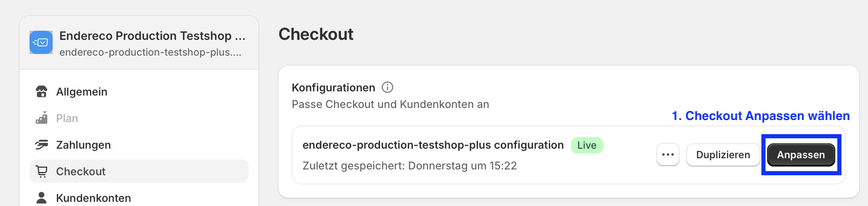This screenshot has height=206, width=868.
Task: Click the Plan chart icon
Action: click(41, 118)
